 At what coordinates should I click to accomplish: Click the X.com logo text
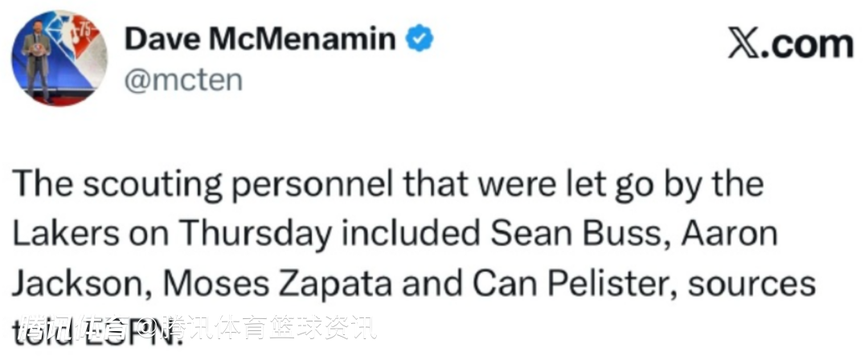pos(789,43)
